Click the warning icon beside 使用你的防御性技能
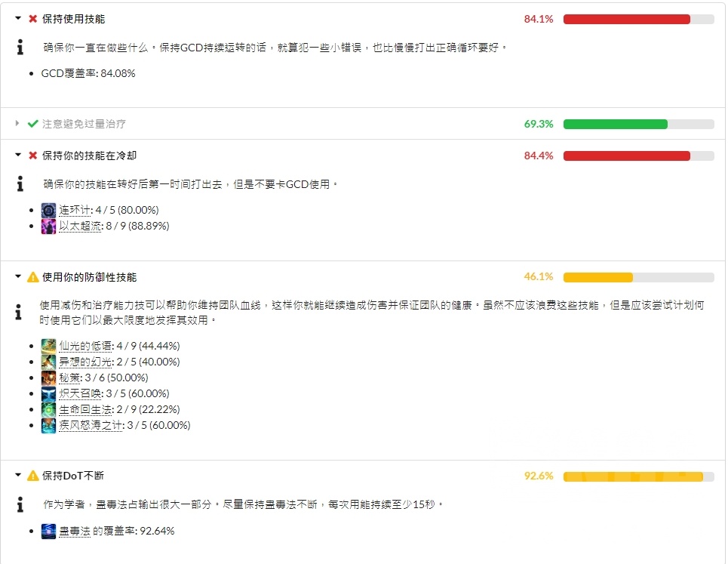 (32, 277)
